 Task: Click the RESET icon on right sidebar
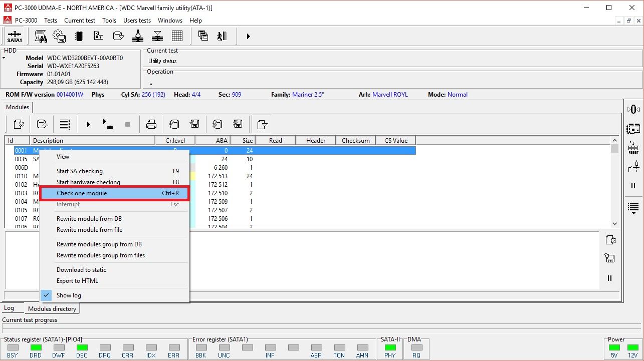point(633,148)
